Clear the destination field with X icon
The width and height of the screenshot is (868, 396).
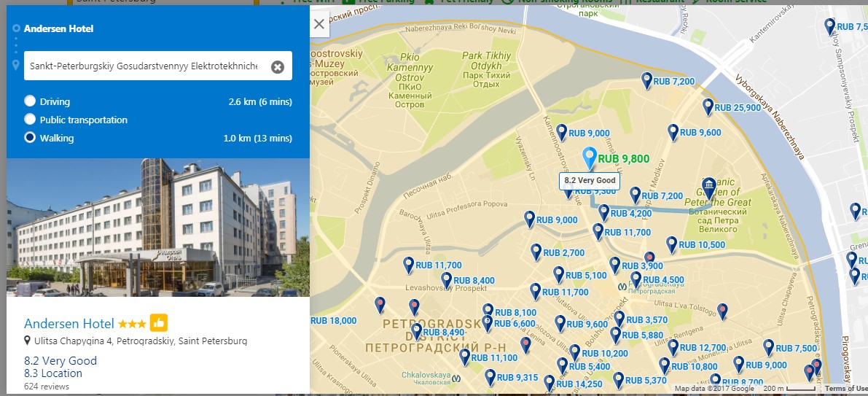[278, 67]
